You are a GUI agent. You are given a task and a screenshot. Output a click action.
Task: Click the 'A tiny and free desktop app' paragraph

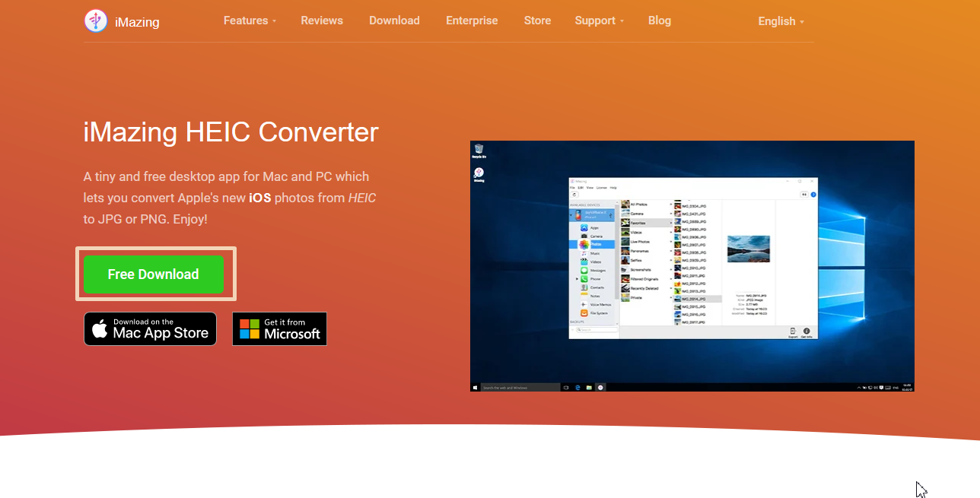point(230,198)
